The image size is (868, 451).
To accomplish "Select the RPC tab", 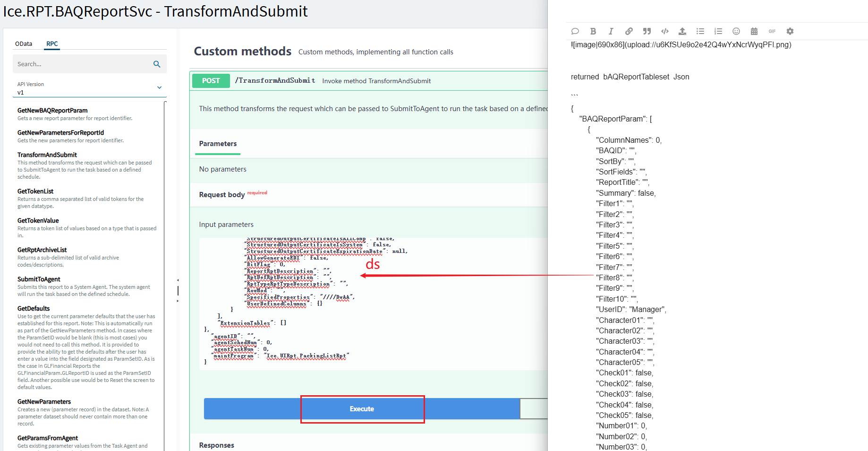I will [x=52, y=43].
